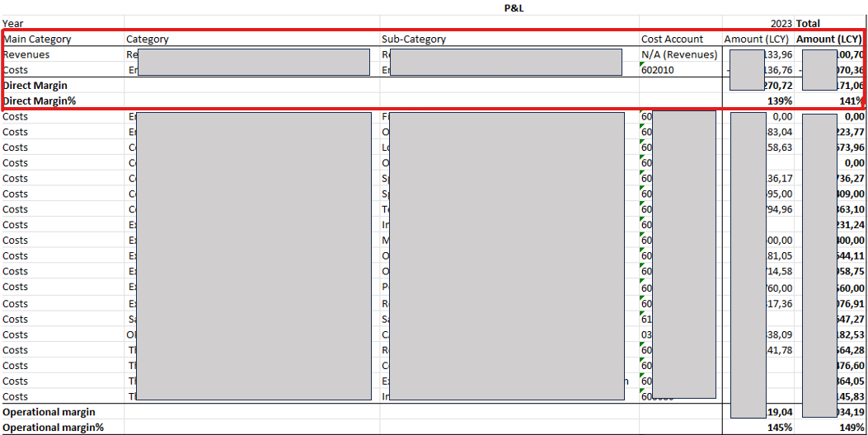This screenshot has width=868, height=435.
Task: Select the 2023 direct margin amount ending 70,72
Action: tap(780, 86)
